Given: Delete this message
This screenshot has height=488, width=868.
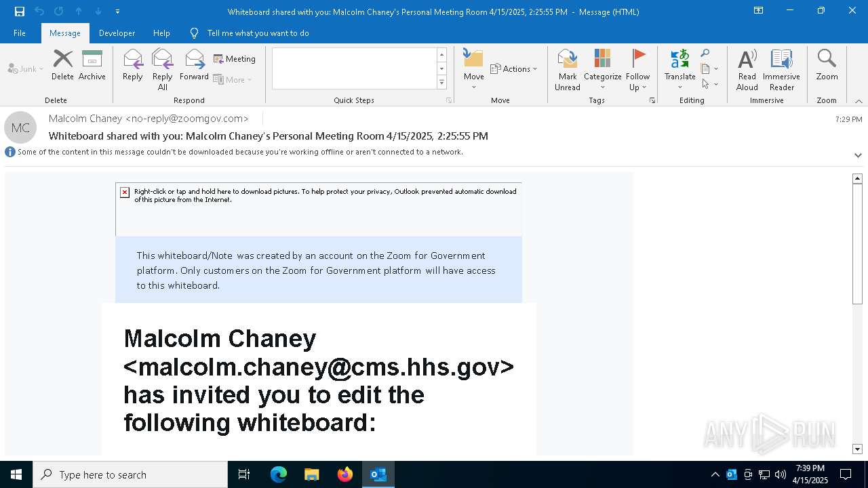Looking at the screenshot, I should tap(62, 65).
